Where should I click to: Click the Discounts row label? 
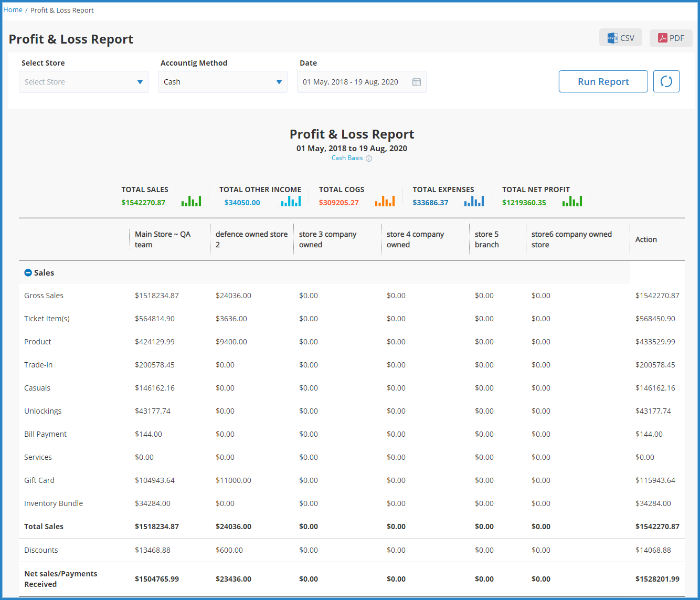(x=41, y=550)
